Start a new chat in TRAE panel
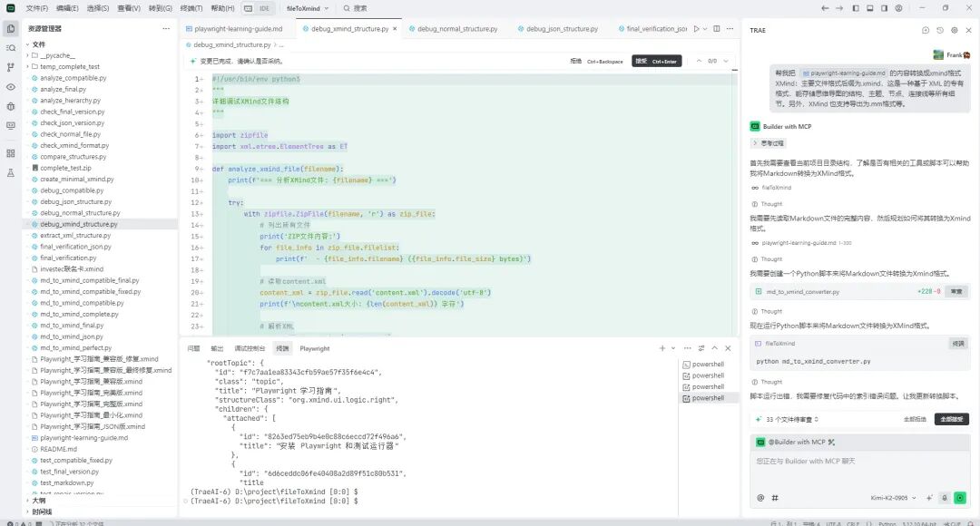Screen dimensions: 980x526 (x=926, y=30)
